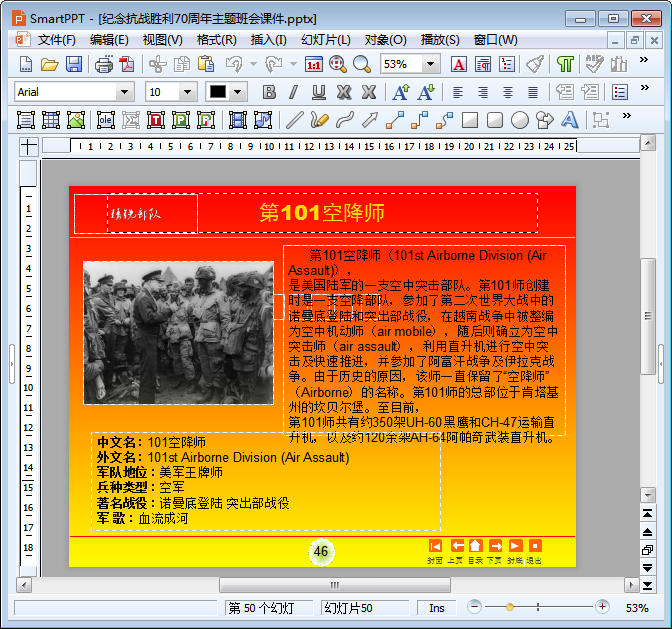Viewport: 672px width, 629px height.
Task: Open the font color dropdown arrow
Action: pos(237,92)
